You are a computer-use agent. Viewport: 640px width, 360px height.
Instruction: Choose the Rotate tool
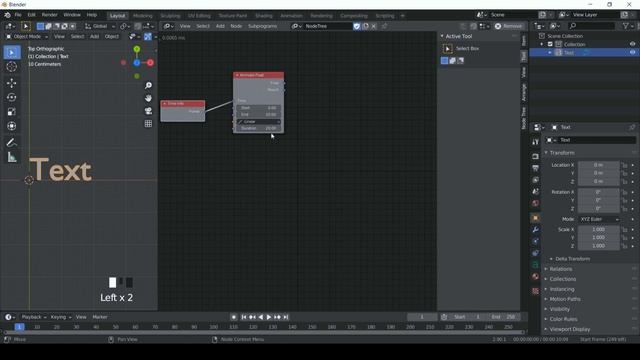12,97
